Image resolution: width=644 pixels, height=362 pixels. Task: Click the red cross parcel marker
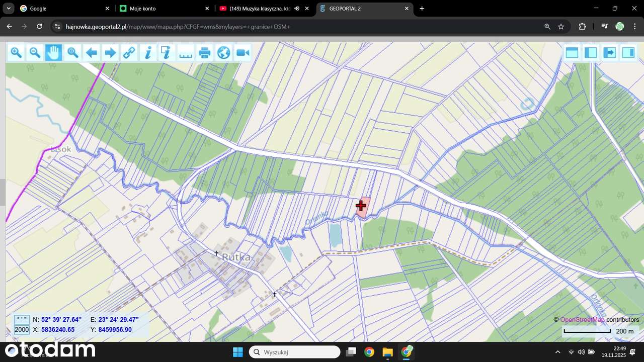tap(361, 205)
